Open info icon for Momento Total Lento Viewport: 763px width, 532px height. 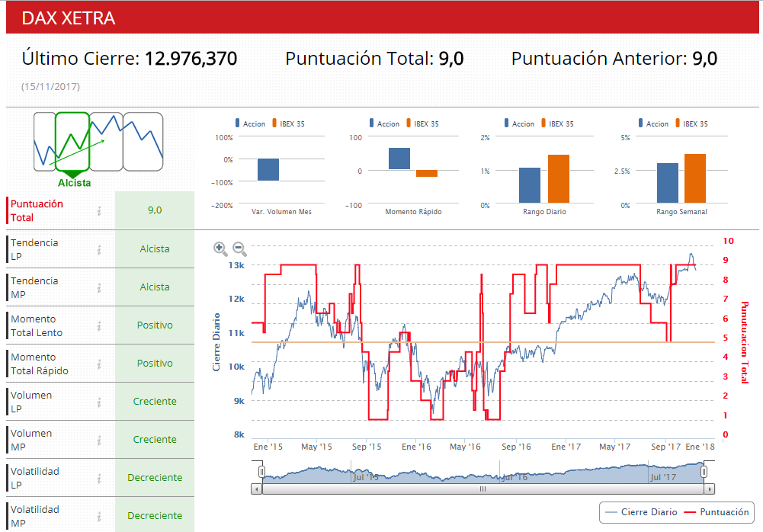click(x=99, y=325)
